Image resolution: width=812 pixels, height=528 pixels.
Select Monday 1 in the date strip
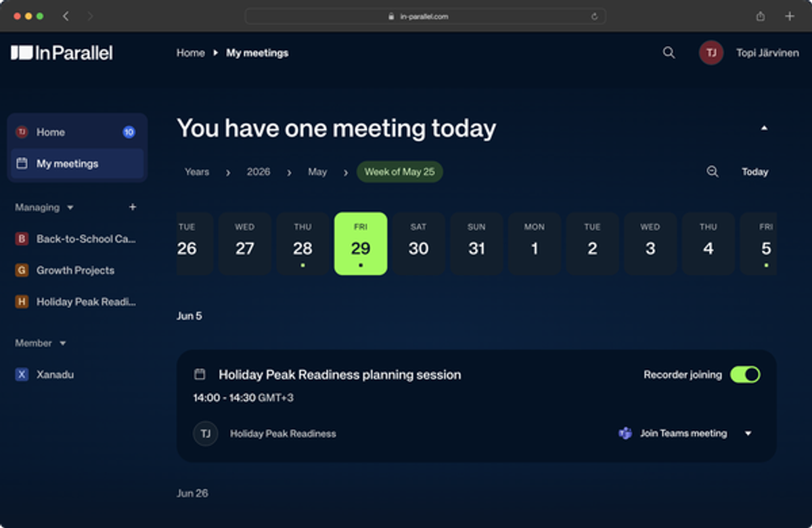click(535, 244)
